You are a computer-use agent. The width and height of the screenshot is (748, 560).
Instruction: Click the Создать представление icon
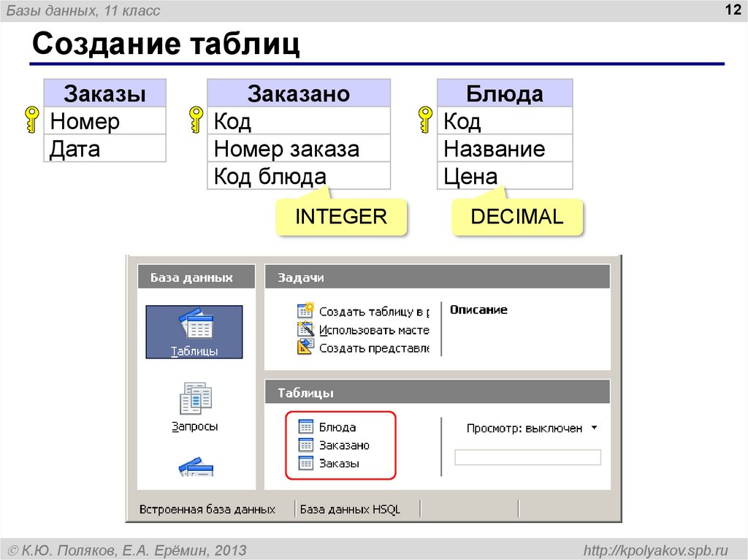(306, 347)
